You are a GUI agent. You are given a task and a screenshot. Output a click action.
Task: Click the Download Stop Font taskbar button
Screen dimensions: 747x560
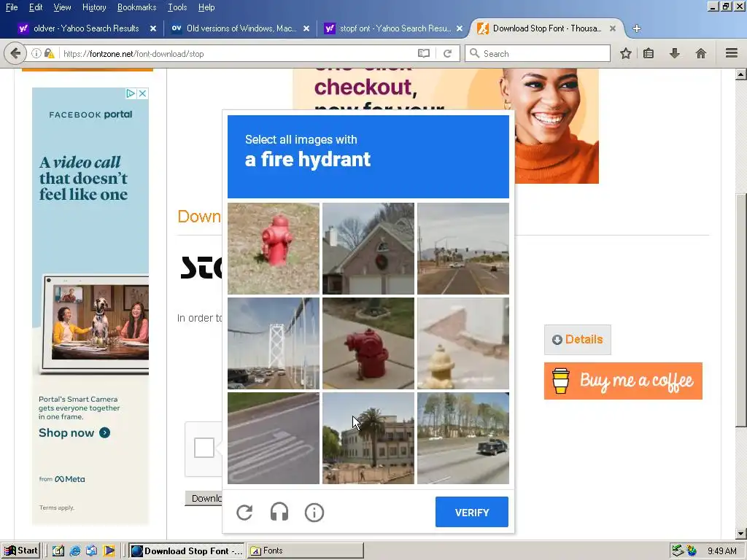186,551
